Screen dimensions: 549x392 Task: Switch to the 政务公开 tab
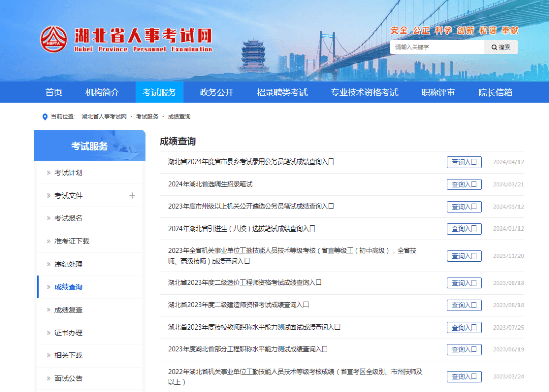[216, 92]
